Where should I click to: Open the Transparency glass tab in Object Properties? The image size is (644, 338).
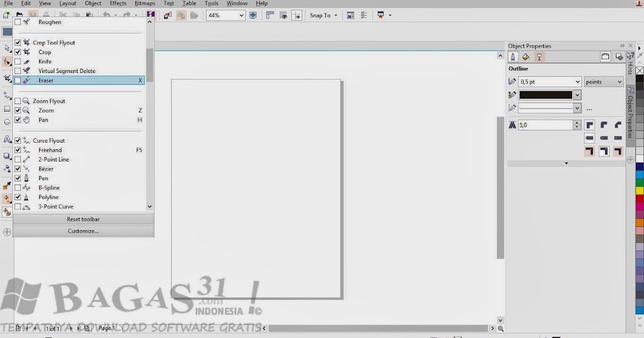point(539,57)
